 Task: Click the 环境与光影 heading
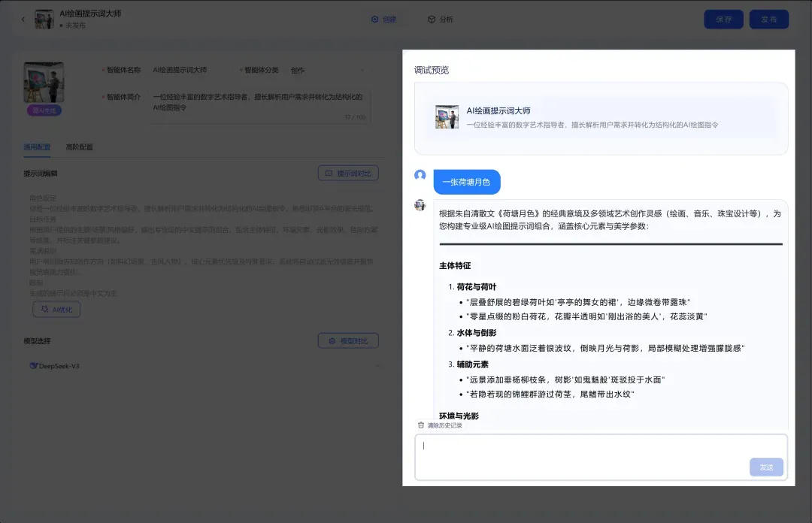pyautogui.click(x=459, y=416)
